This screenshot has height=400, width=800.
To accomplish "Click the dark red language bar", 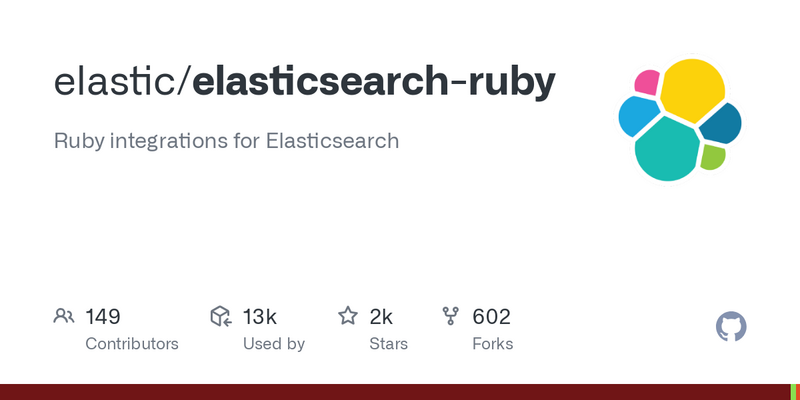I will tap(395, 392).
